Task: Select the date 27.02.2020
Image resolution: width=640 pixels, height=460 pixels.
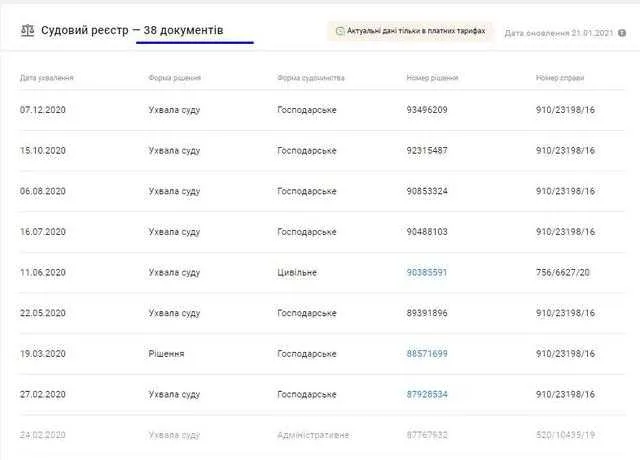Action: pyautogui.click(x=43, y=395)
